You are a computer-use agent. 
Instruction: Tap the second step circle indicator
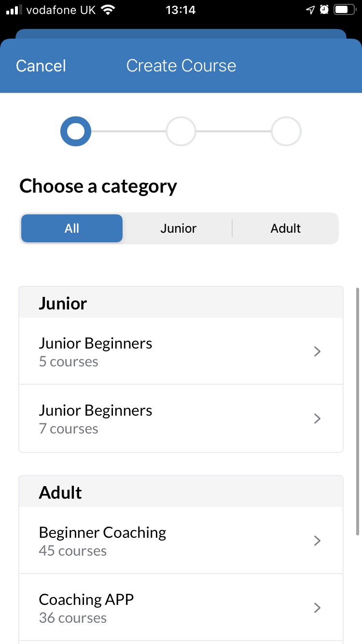181,131
